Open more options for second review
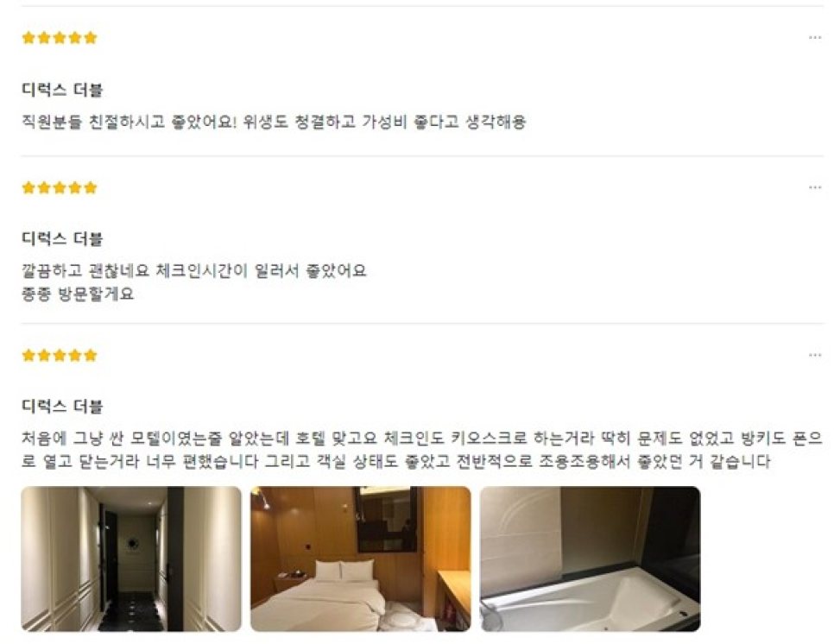 click(815, 187)
